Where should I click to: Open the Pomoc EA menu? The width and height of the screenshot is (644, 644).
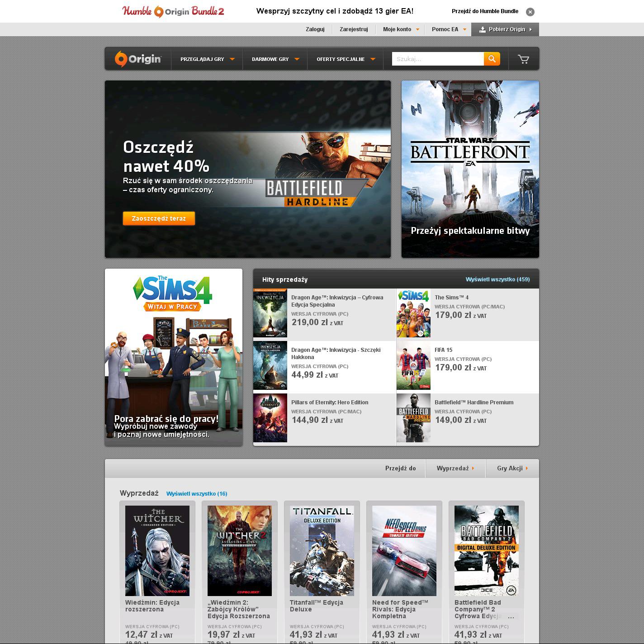pyautogui.click(x=449, y=29)
